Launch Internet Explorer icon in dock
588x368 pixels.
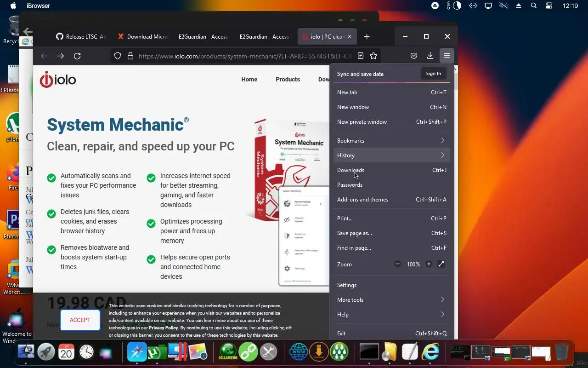(x=430, y=352)
